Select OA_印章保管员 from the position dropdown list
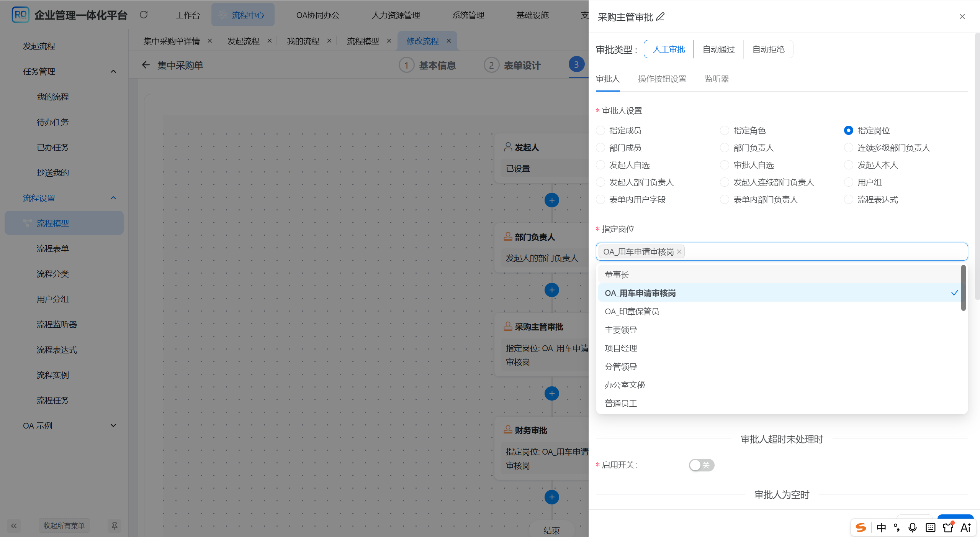Screen dimensions: 980x537 pyautogui.click(x=632, y=311)
